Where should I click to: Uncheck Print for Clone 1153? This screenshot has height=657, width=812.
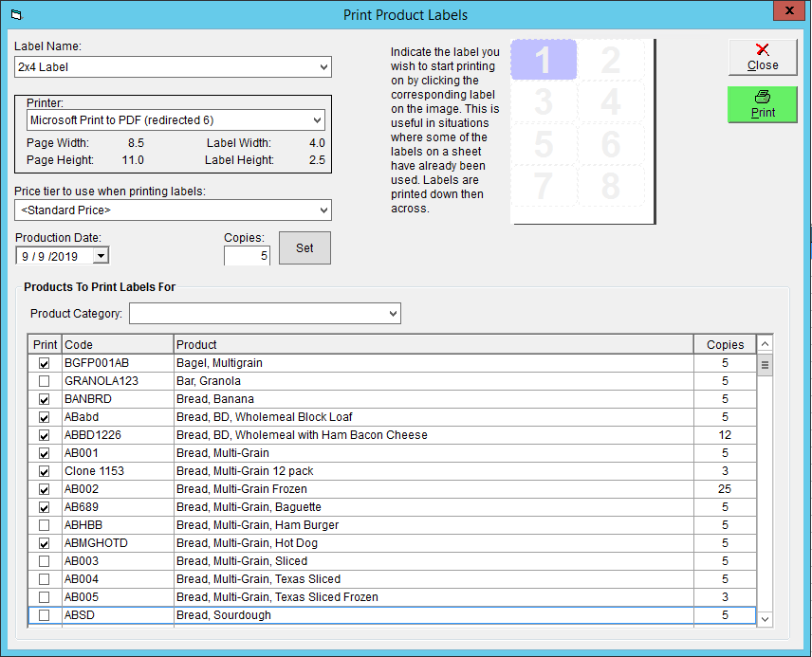coord(44,471)
